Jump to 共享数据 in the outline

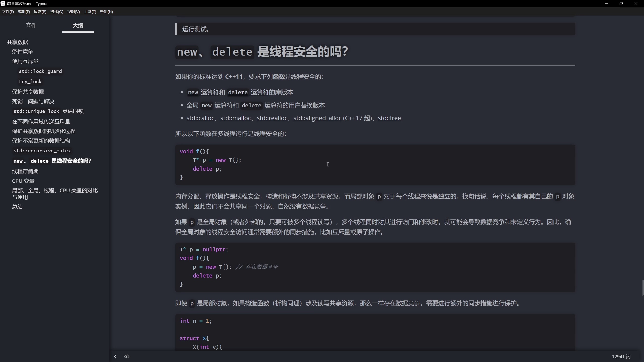point(17,42)
